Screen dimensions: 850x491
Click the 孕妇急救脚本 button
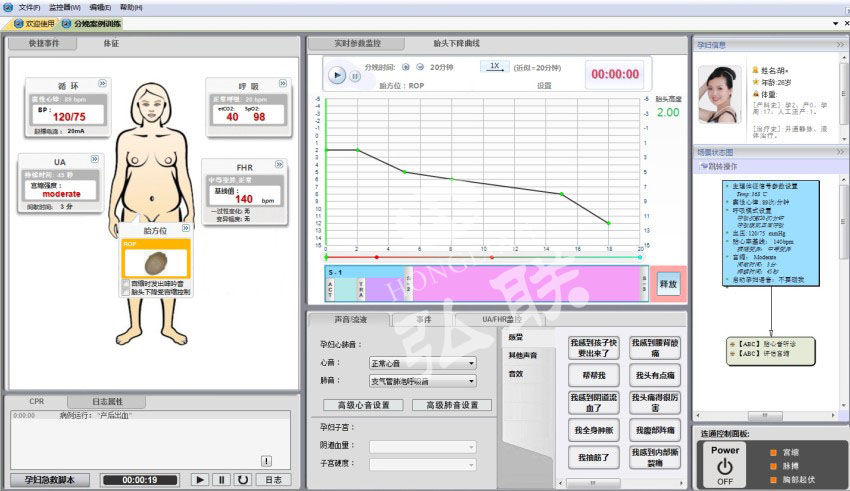pos(50,480)
